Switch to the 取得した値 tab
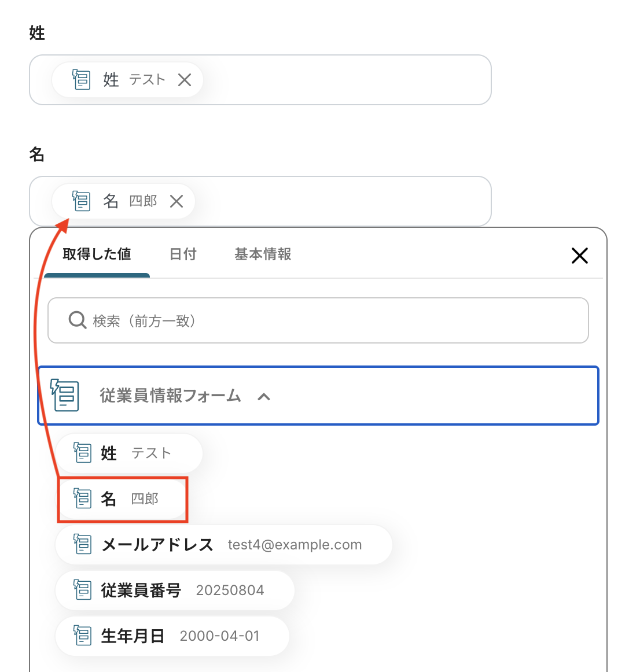The height and width of the screenshot is (672, 640). (97, 254)
